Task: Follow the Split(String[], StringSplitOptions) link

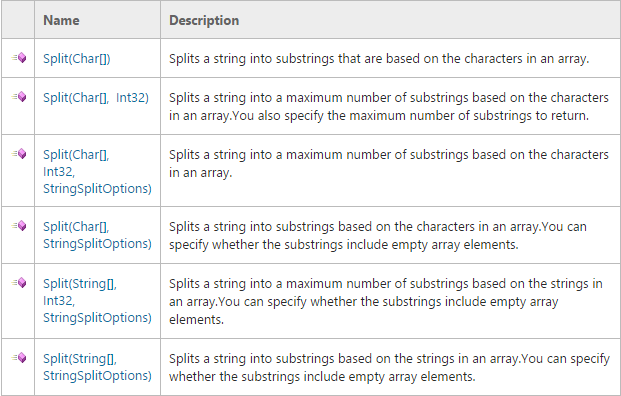Action: pos(97,367)
